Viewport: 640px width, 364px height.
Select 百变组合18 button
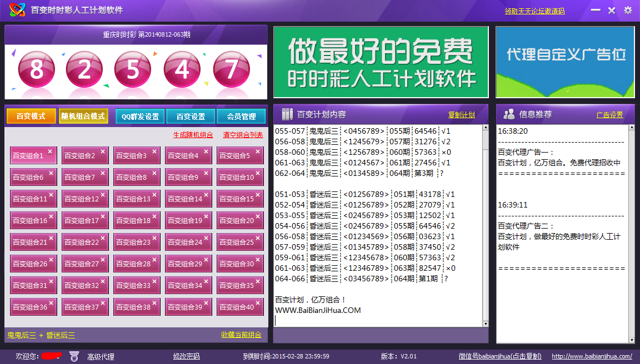[x=137, y=220]
